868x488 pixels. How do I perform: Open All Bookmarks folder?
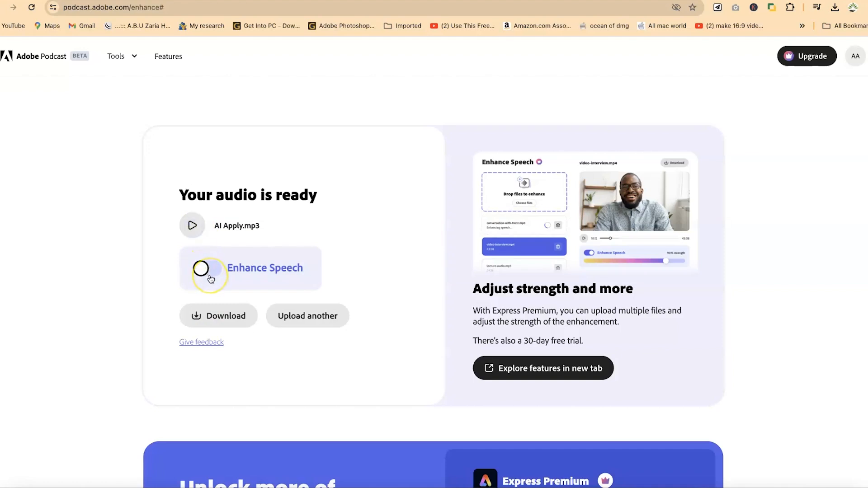(844, 26)
